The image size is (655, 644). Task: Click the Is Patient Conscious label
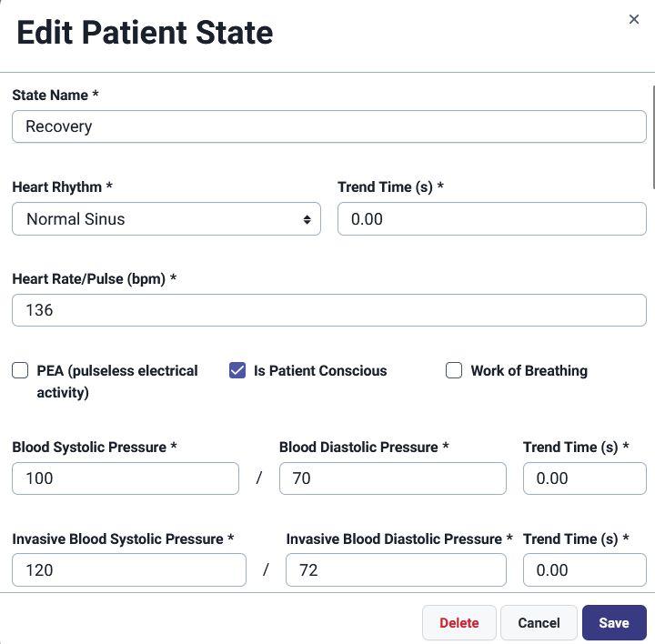[320, 371]
